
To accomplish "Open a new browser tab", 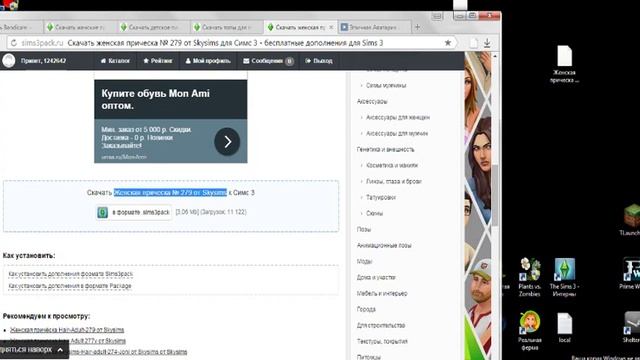I will [x=417, y=27].
